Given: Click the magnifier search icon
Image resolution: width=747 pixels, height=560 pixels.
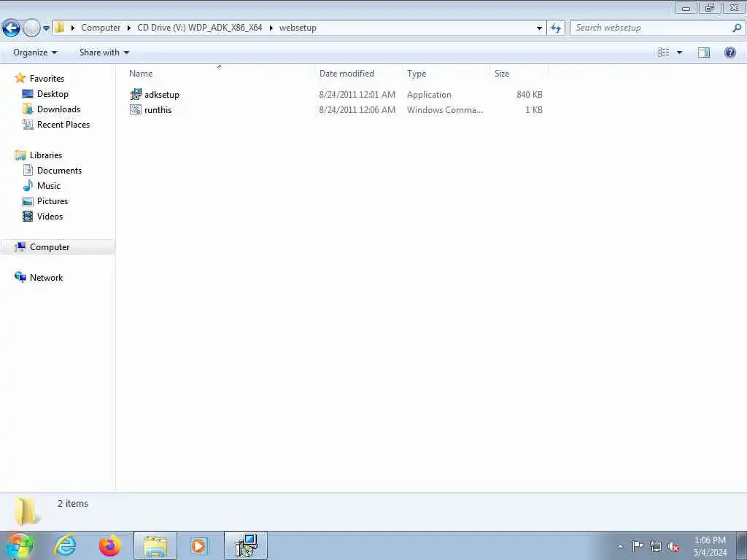Looking at the screenshot, I should 737,28.
